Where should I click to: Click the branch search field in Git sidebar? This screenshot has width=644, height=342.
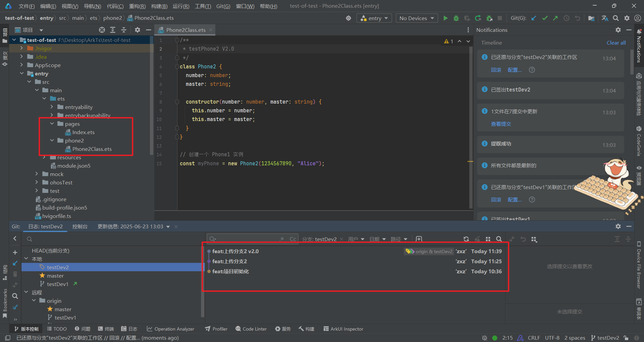pos(114,239)
